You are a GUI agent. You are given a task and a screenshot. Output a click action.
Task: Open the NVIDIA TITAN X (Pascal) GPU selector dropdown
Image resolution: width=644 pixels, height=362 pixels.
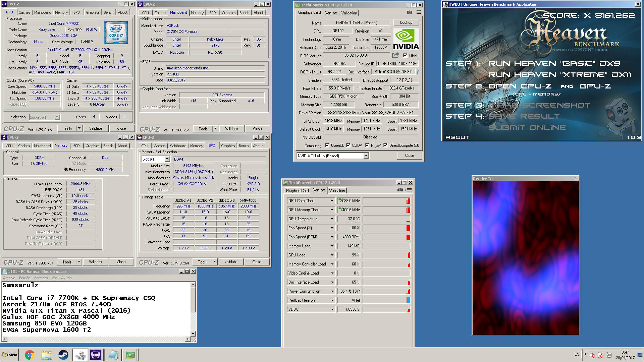pyautogui.click(x=366, y=156)
